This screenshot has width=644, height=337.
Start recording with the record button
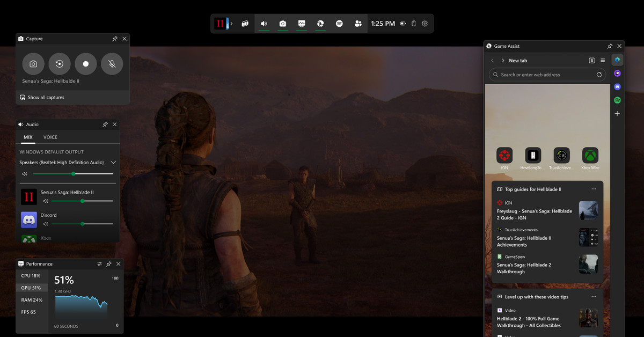click(x=85, y=64)
